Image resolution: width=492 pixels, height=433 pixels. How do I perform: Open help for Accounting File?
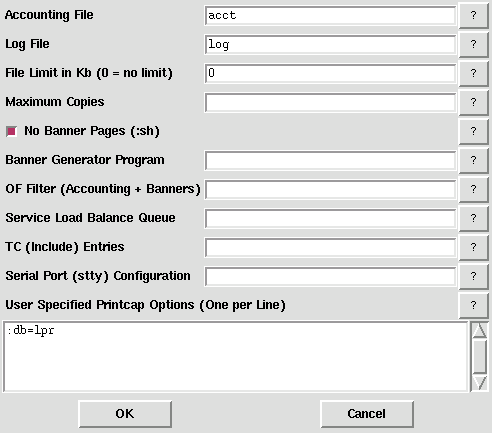(473, 15)
